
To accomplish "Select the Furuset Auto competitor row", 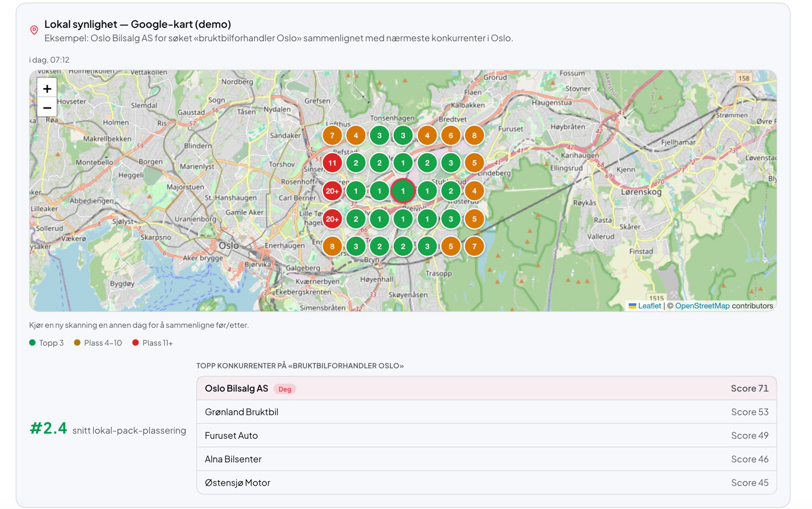I will pos(487,435).
